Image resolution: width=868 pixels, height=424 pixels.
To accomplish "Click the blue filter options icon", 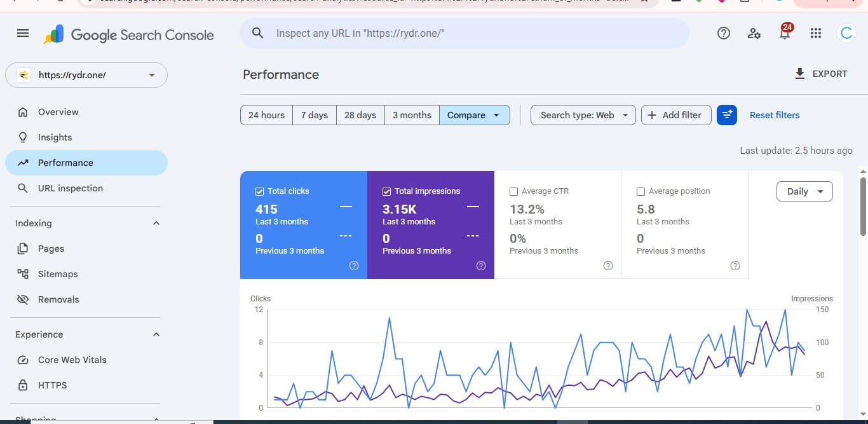I will 727,115.
